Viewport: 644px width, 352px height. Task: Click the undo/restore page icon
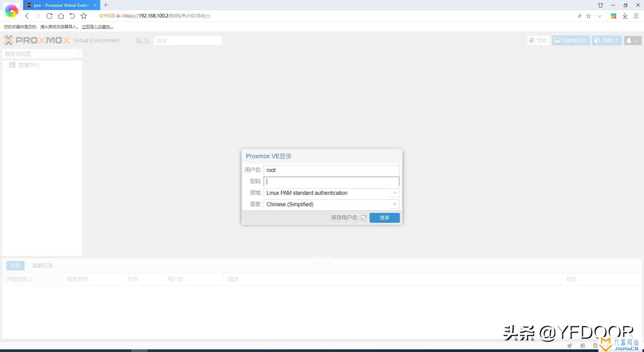click(72, 16)
